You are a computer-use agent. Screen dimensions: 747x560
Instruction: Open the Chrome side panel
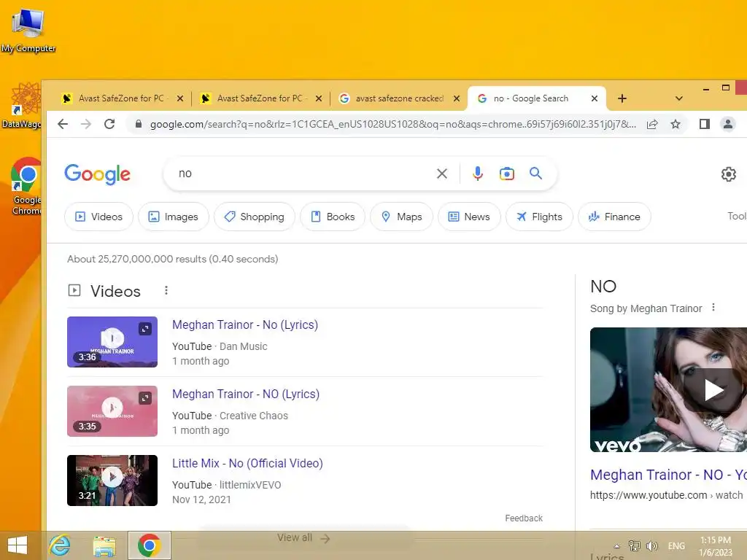click(705, 124)
